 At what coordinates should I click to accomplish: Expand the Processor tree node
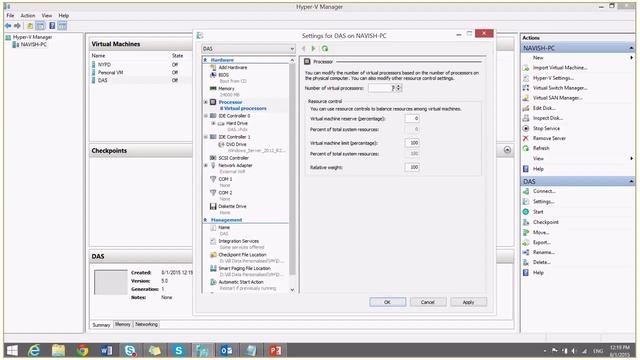tap(206, 102)
